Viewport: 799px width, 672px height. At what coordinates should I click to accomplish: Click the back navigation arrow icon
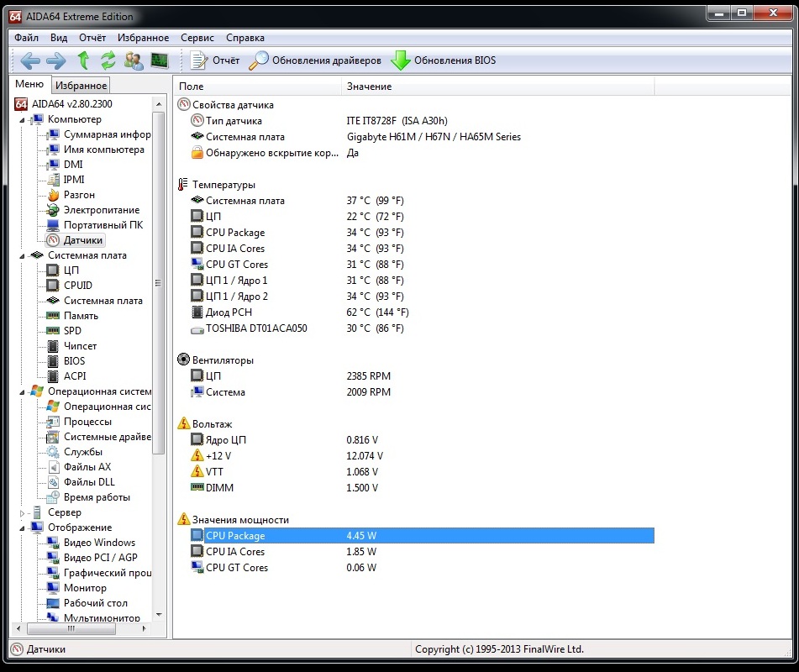tap(30, 60)
